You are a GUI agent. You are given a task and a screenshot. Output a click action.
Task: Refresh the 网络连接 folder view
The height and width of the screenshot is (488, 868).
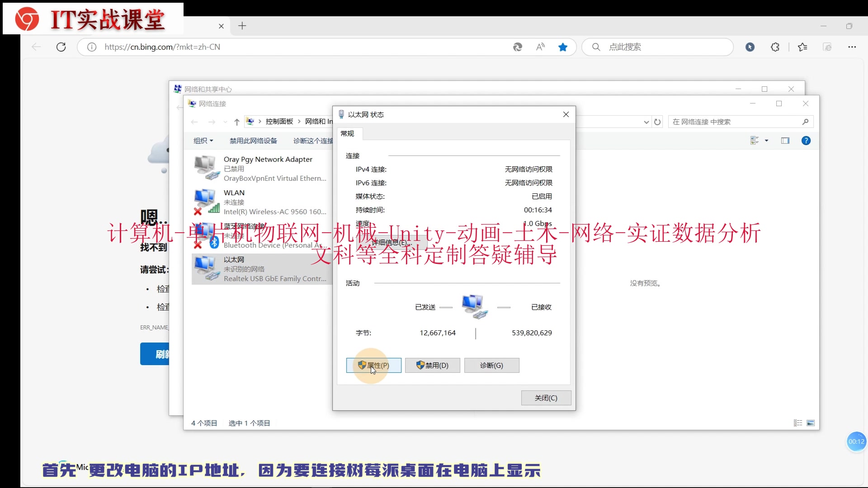click(657, 122)
